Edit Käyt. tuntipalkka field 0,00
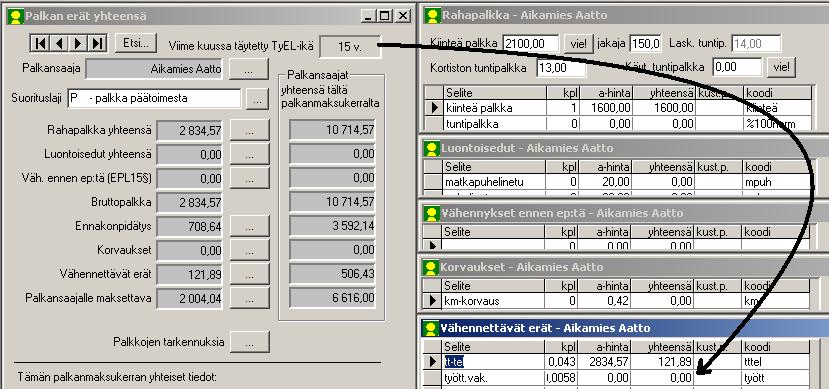 [x=737, y=67]
